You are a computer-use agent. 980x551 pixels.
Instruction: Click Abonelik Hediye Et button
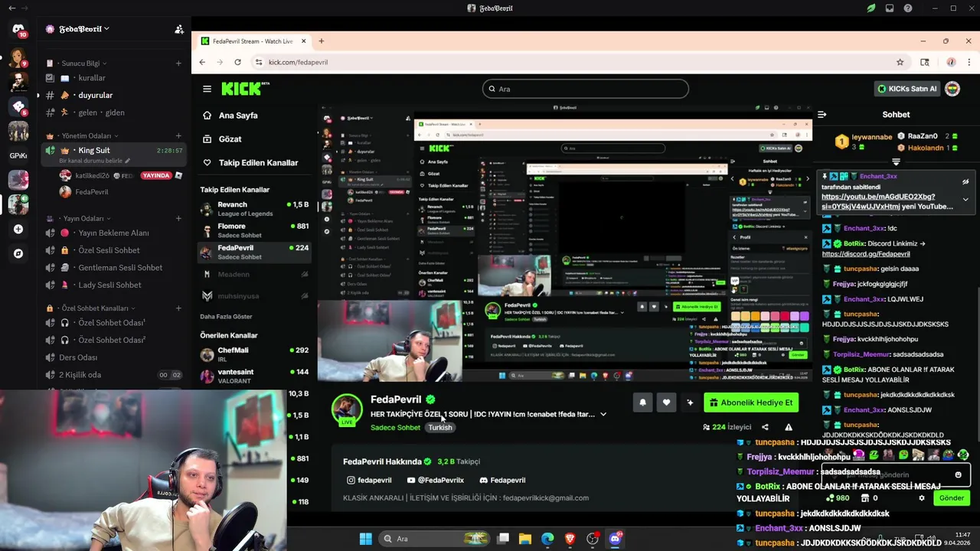750,403
